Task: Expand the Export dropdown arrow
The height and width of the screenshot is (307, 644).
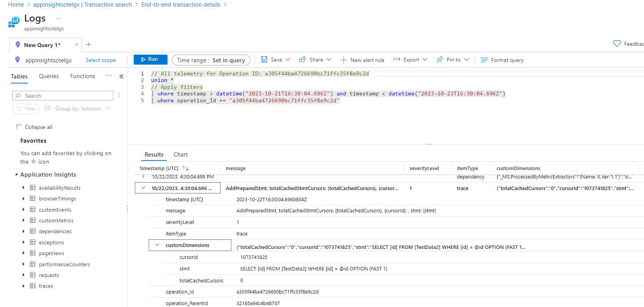Action: [x=425, y=60]
